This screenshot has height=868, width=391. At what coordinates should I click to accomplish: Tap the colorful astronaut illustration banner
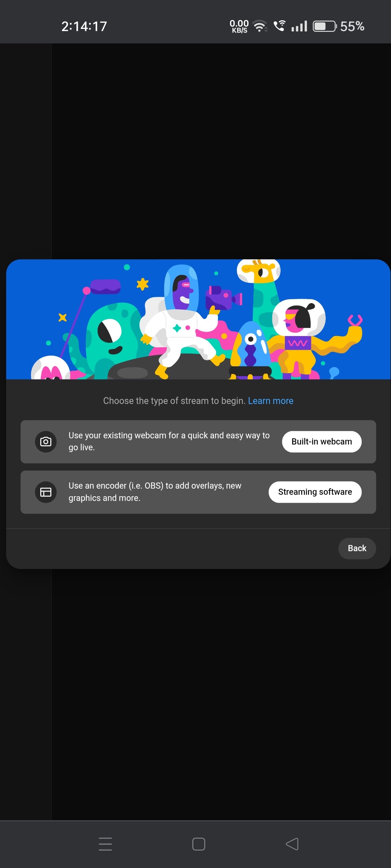198,319
